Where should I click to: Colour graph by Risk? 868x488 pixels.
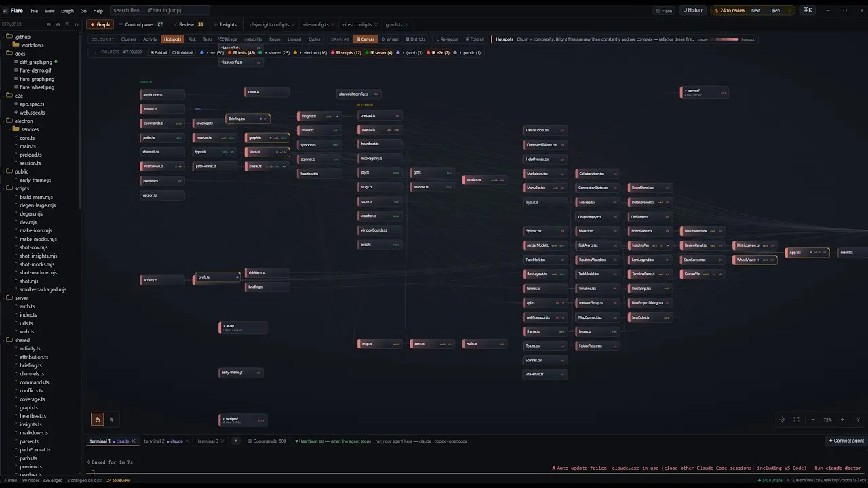click(x=192, y=39)
